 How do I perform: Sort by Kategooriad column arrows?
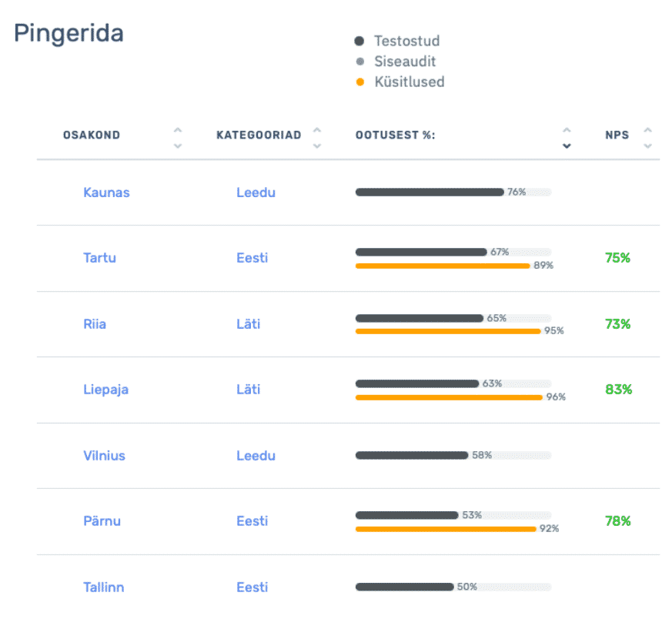click(x=317, y=138)
